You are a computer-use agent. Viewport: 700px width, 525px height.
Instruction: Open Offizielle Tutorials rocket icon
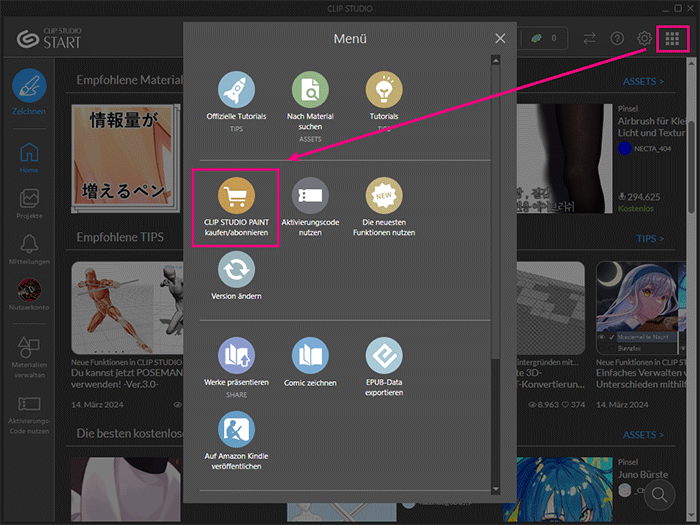[236, 91]
